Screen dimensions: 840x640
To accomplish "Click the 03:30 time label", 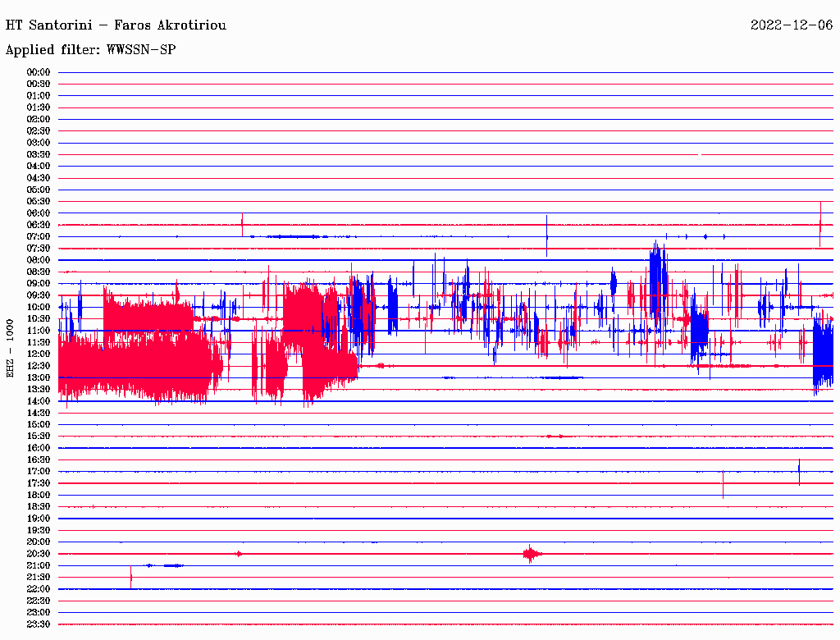I will [x=38, y=155].
